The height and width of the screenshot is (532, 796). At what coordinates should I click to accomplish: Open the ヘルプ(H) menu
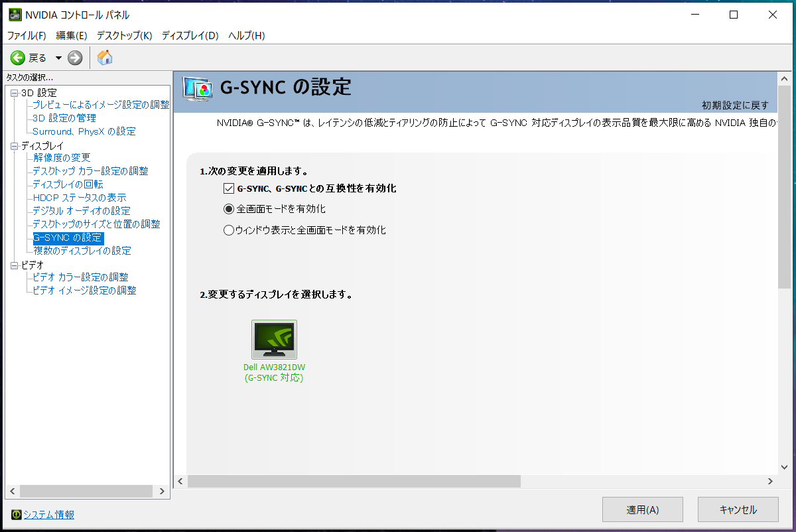tap(246, 35)
